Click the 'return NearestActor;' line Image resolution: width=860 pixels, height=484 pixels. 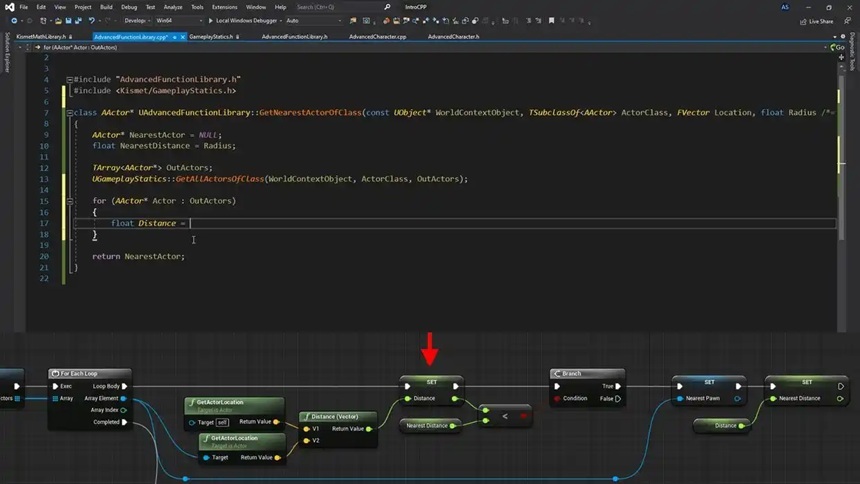138,256
